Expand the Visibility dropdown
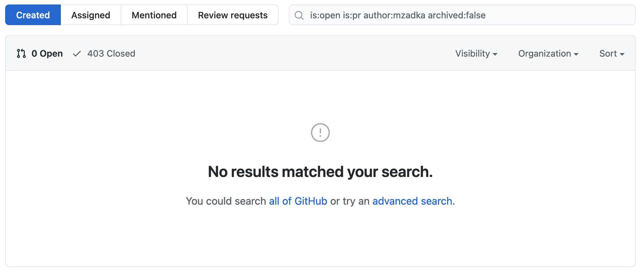This screenshot has width=644, height=278. tap(476, 53)
